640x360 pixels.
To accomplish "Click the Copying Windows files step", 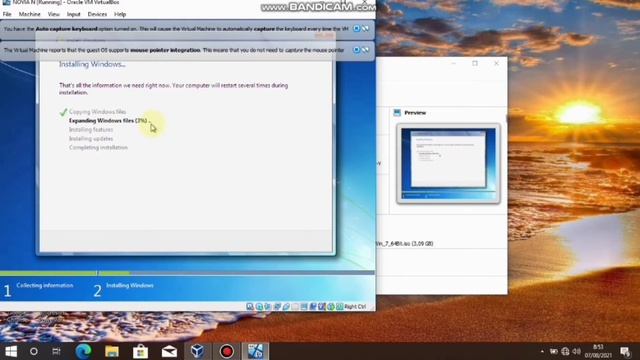I will pyautogui.click(x=98, y=112).
